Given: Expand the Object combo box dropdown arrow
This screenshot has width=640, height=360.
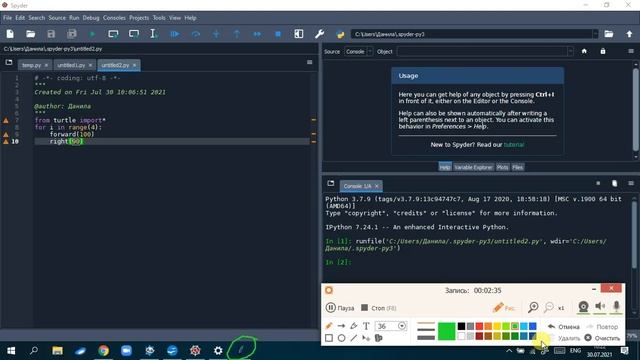Looking at the screenshot, I should (x=570, y=51).
